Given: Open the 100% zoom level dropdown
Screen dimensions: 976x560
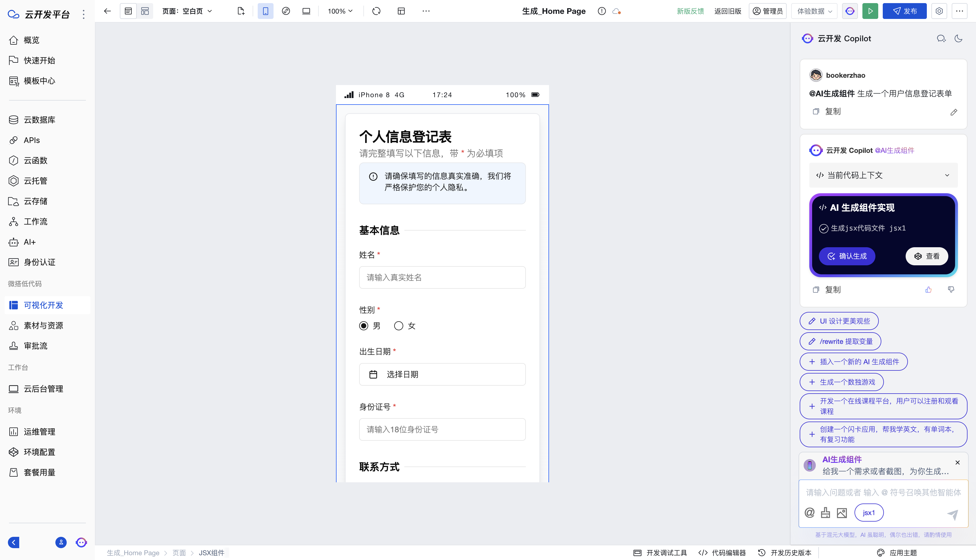Looking at the screenshot, I should (x=340, y=11).
